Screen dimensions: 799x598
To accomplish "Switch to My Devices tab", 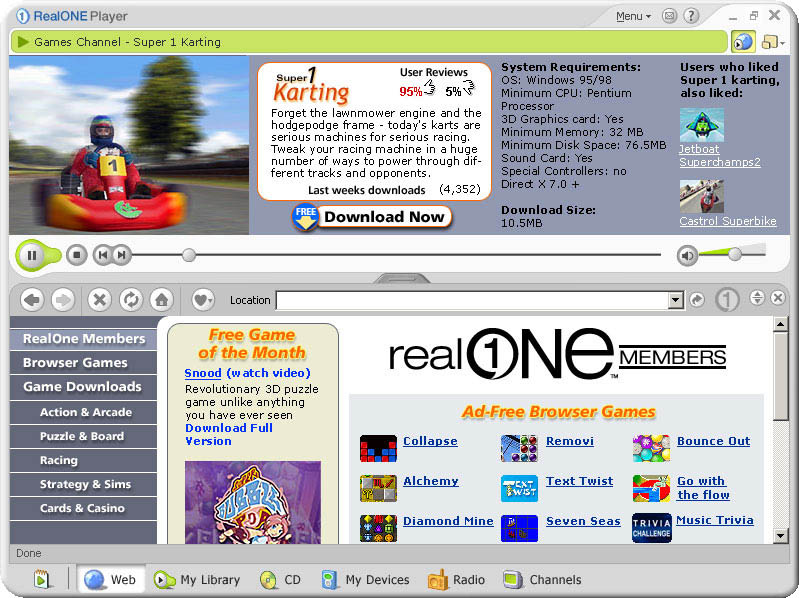I will [x=365, y=580].
